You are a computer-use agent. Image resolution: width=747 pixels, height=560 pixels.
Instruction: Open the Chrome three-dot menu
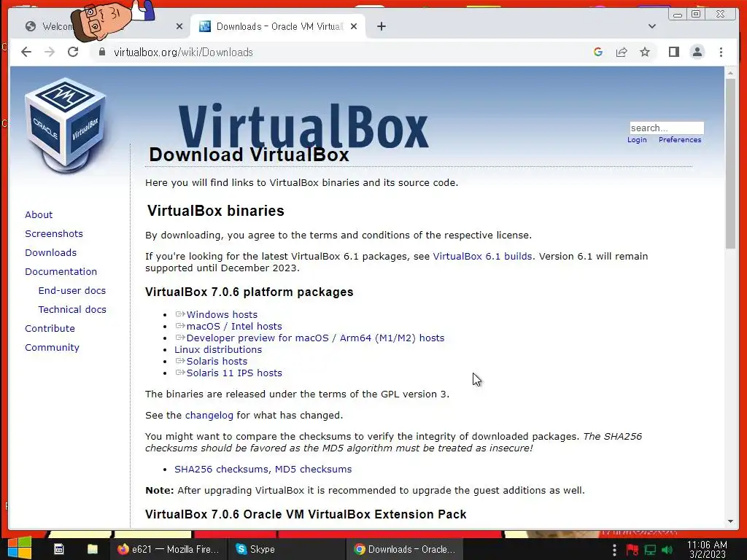pos(721,52)
